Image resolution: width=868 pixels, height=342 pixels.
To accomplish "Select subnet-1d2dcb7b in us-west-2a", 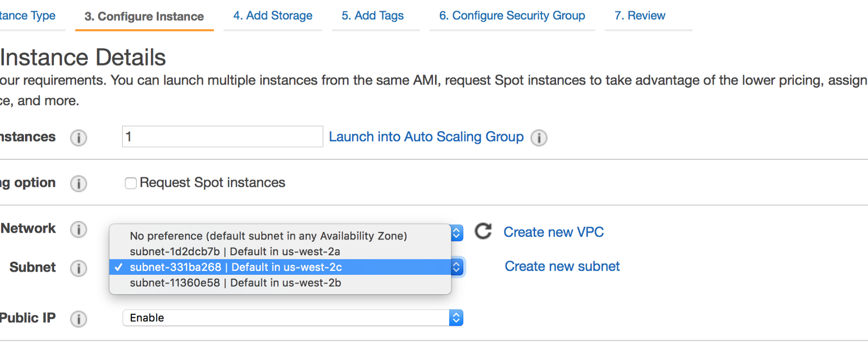I will click(x=235, y=251).
